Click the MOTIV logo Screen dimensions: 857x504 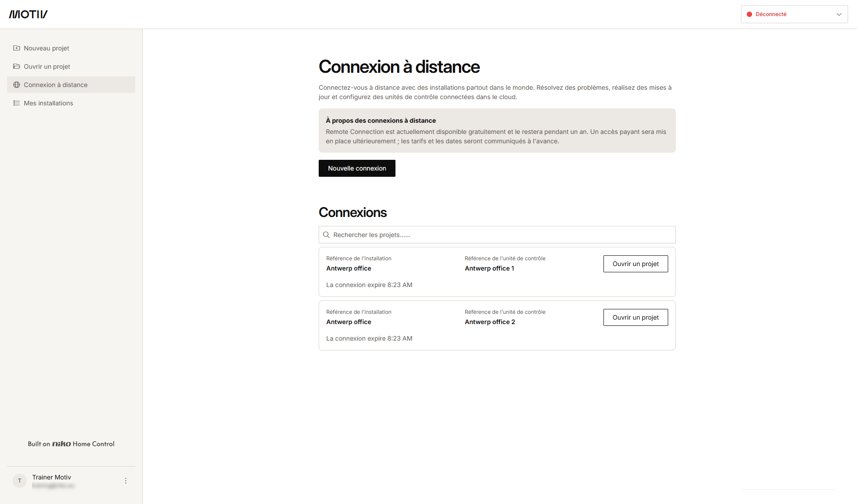point(28,14)
